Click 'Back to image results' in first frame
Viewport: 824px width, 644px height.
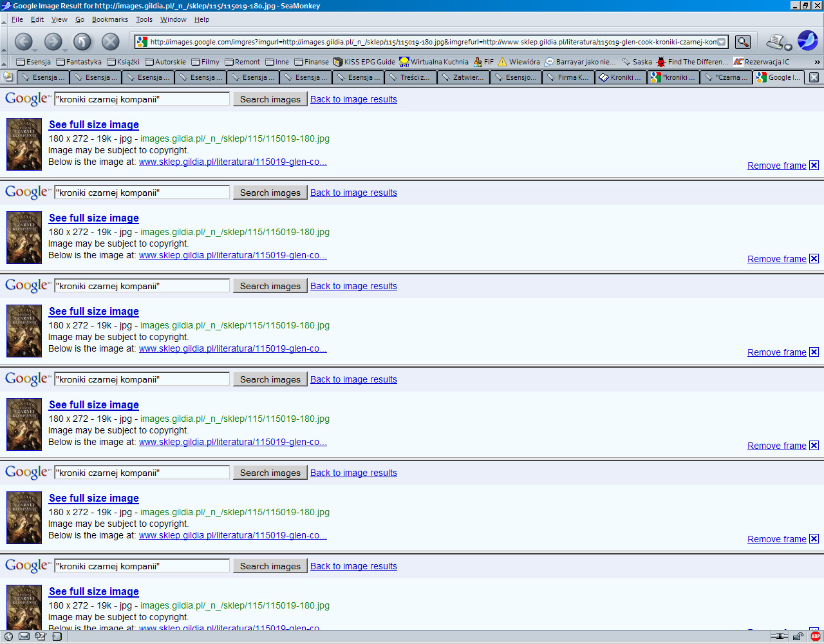pyautogui.click(x=353, y=99)
